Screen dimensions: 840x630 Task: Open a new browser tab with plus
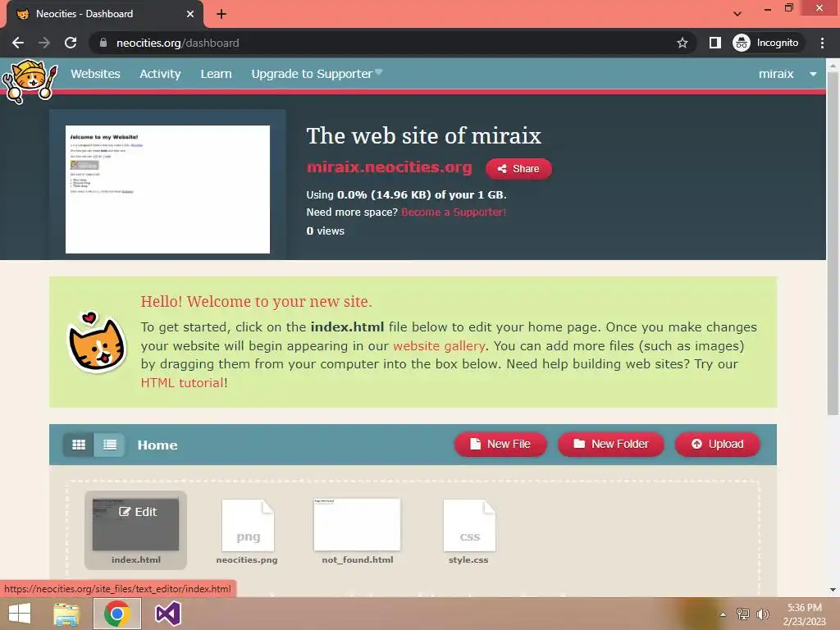pyautogui.click(x=221, y=14)
